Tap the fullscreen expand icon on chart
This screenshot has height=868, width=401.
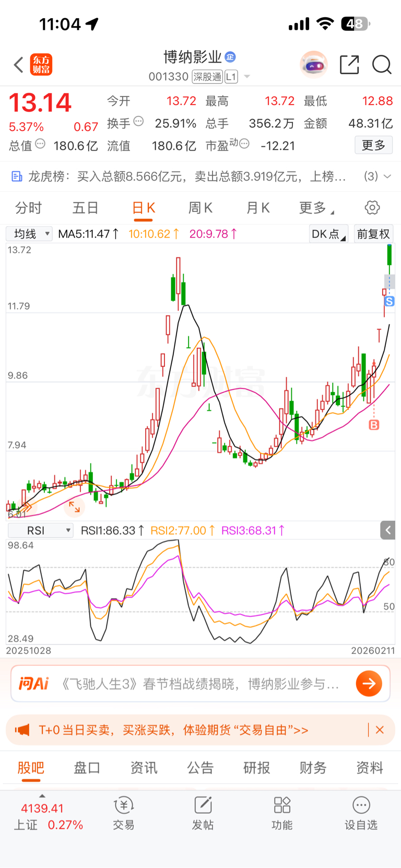click(x=75, y=507)
